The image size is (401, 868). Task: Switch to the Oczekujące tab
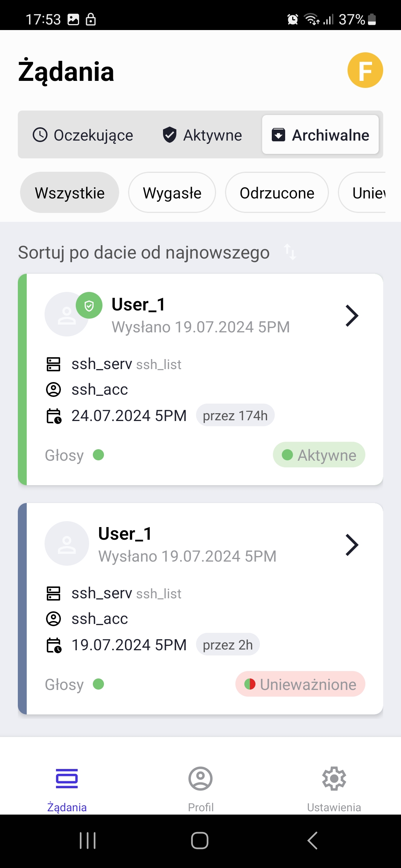83,135
